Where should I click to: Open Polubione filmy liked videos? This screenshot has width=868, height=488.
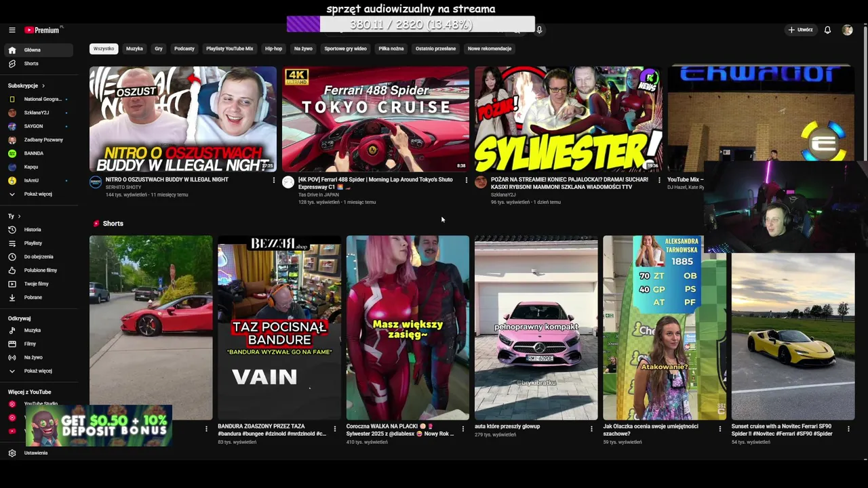tap(39, 270)
